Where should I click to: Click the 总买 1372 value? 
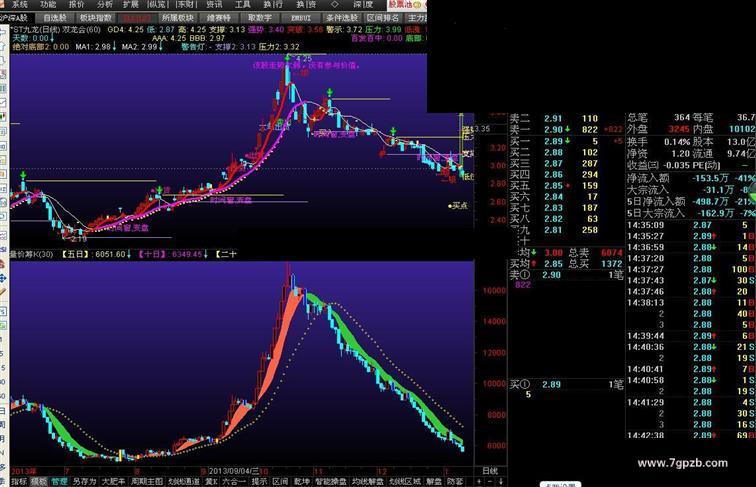coord(595,264)
